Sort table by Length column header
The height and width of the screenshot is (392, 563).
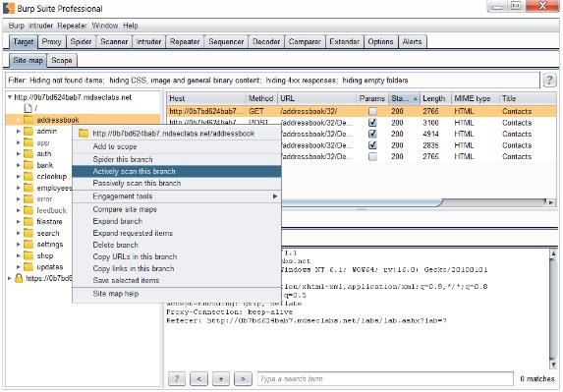coord(435,98)
